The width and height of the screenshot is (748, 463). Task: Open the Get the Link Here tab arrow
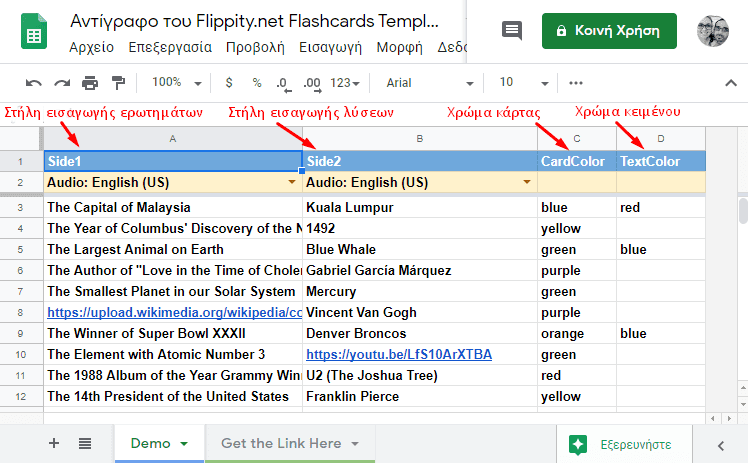355,444
